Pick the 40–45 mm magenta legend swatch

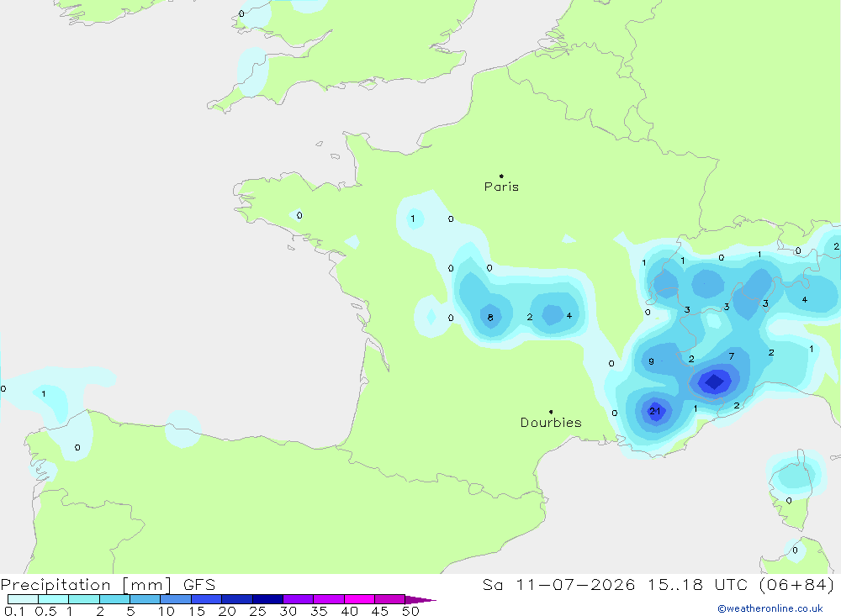tap(359, 599)
